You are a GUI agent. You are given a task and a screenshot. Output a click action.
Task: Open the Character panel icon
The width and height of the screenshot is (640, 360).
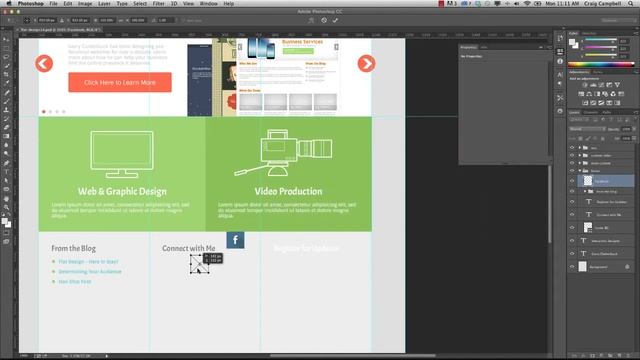point(560,74)
